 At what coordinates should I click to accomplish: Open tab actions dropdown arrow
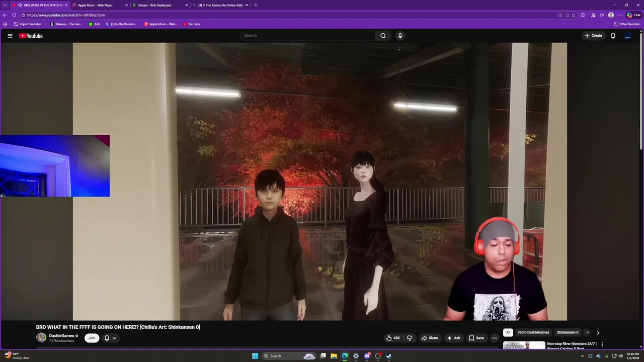pos(5,5)
